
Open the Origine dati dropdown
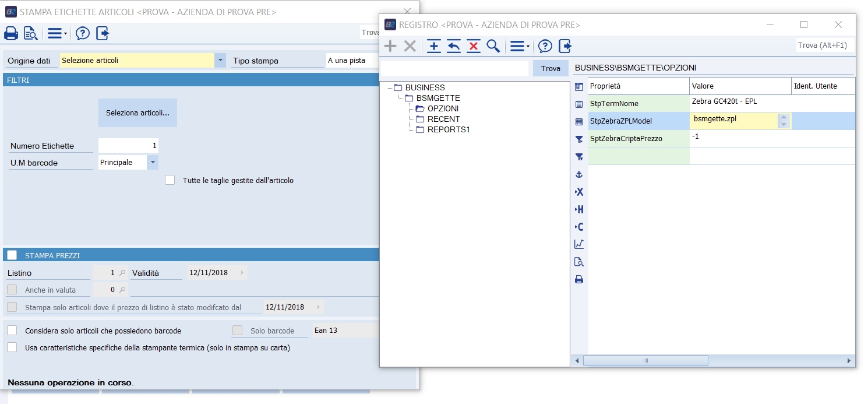pyautogui.click(x=220, y=60)
